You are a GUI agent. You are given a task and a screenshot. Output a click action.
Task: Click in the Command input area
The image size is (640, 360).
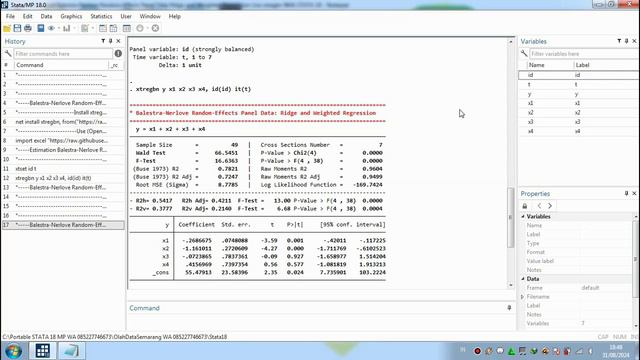pyautogui.click(x=320, y=322)
